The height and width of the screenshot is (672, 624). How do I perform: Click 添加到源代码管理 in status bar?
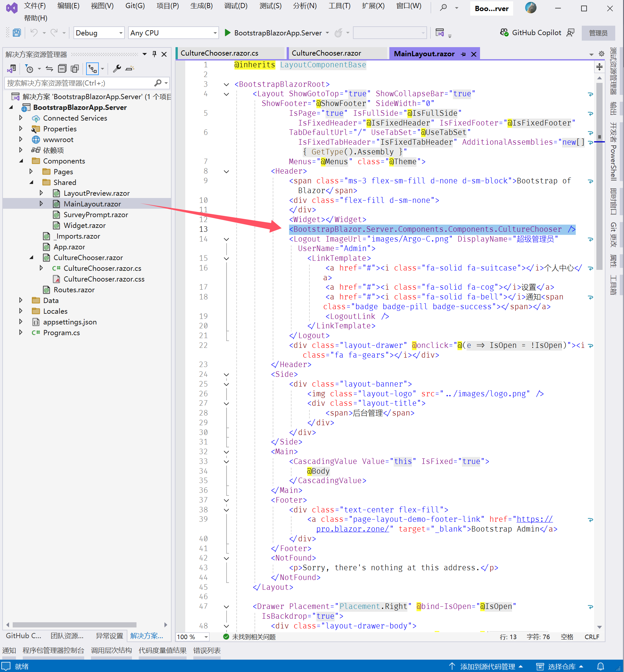(487, 666)
